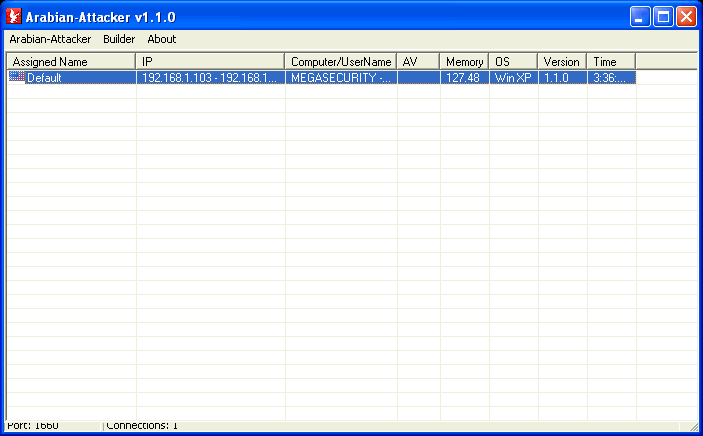Sort by the Assigned Name column header
The image size is (703, 436).
pos(71,62)
